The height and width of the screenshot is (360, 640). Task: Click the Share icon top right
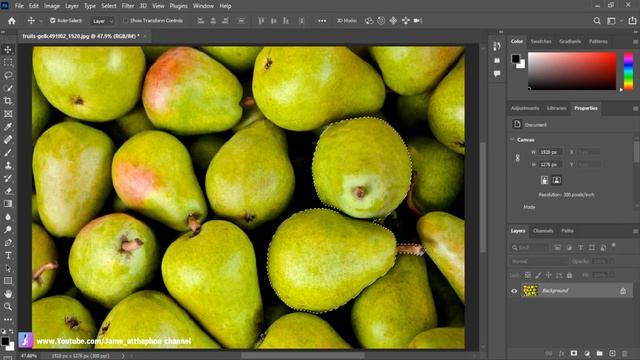pos(632,20)
